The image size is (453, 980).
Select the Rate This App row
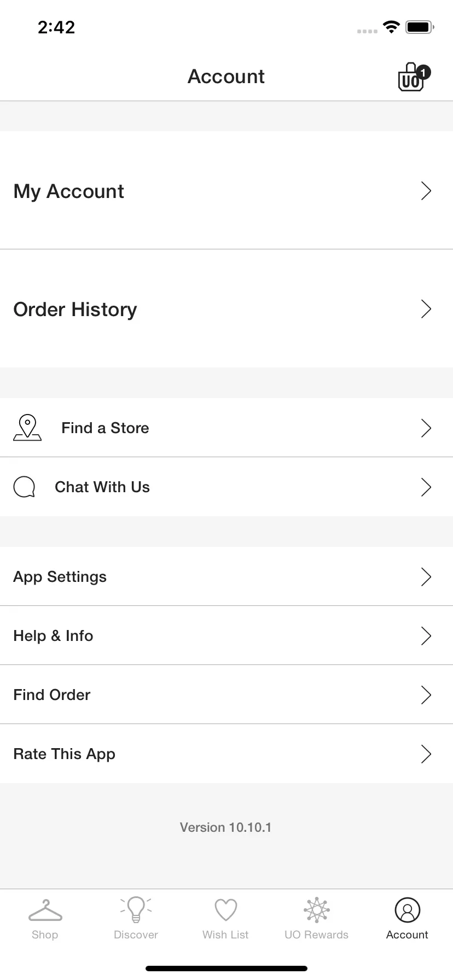coord(226,754)
